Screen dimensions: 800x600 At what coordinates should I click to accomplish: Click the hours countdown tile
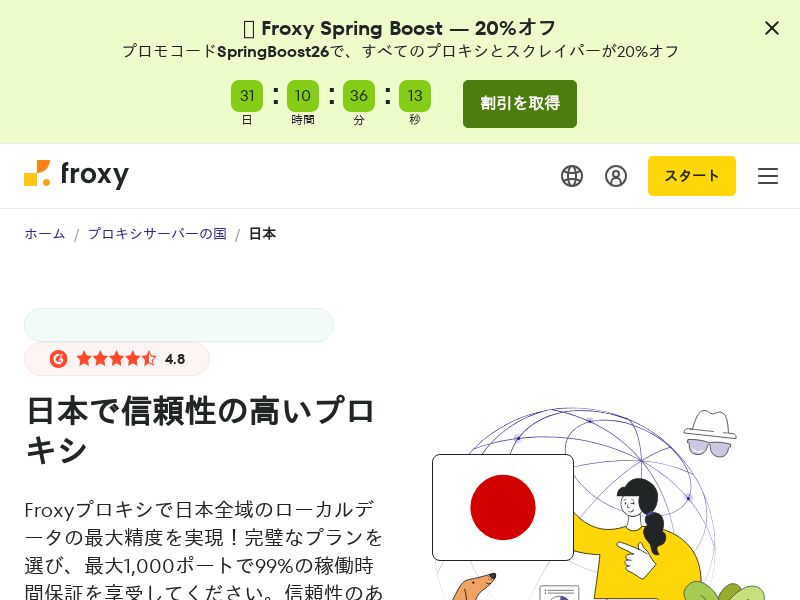click(303, 95)
